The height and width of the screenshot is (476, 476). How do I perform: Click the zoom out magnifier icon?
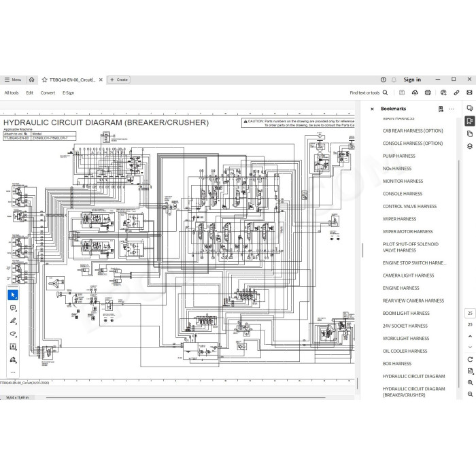pyautogui.click(x=470, y=394)
